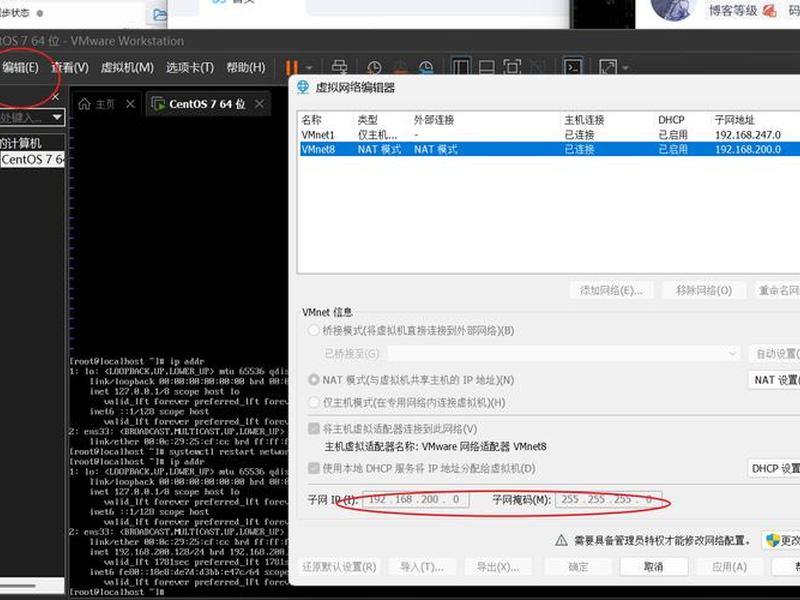Open the 选项卡(T) menu
The width and height of the screenshot is (800, 600).
189,67
